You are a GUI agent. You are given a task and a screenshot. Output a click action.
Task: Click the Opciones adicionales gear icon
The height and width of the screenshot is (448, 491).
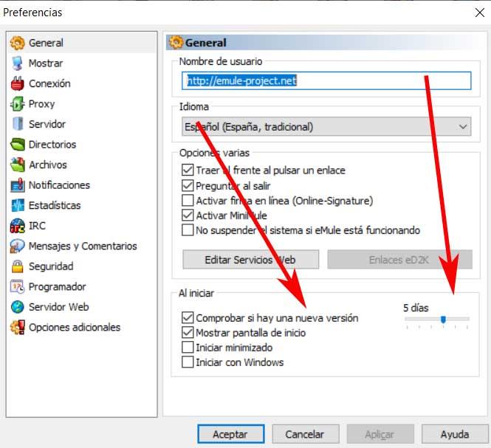pyautogui.click(x=17, y=327)
